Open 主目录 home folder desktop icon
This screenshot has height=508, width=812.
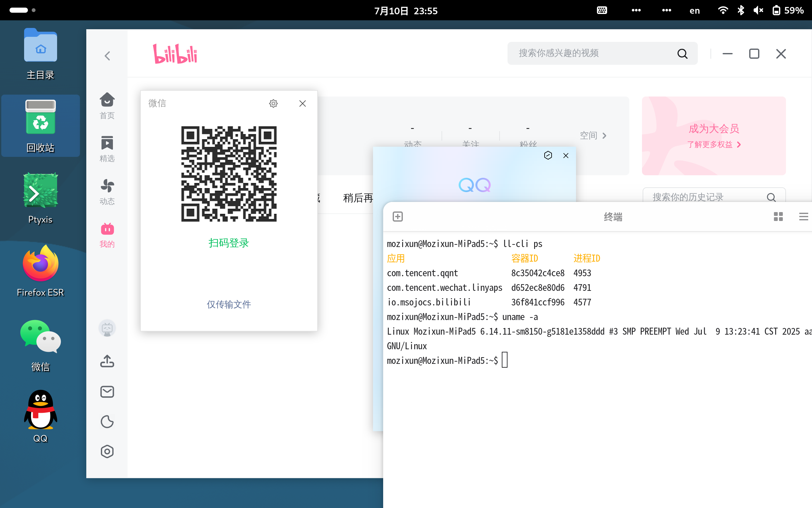pos(41,54)
